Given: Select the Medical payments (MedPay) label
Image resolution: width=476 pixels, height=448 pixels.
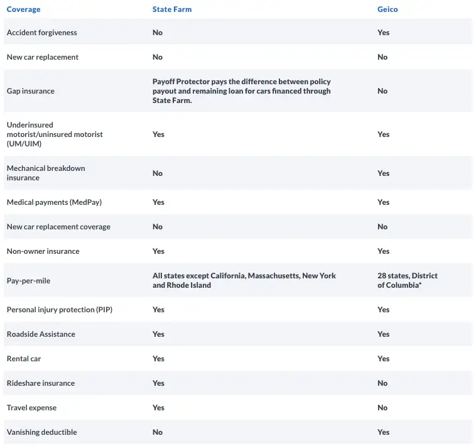Looking at the screenshot, I should point(54,202).
